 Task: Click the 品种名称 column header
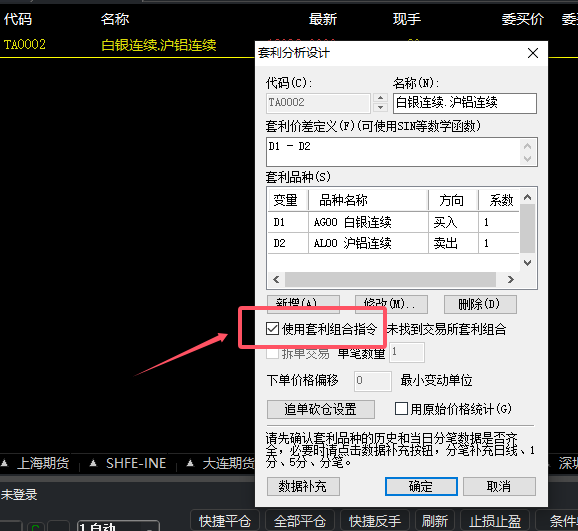point(368,200)
